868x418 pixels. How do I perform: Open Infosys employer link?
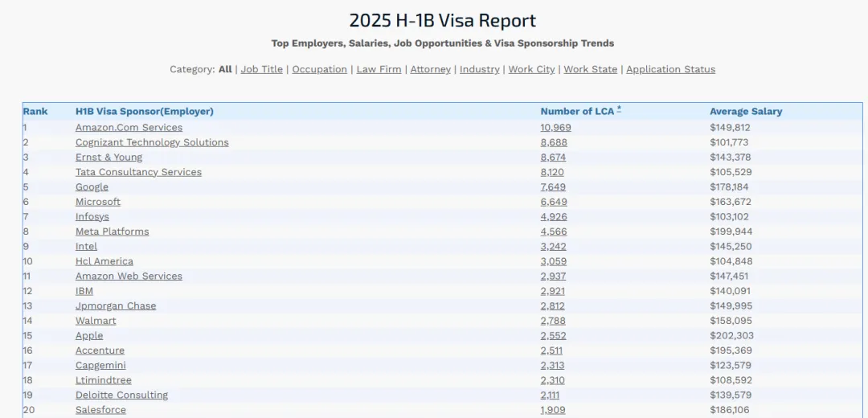(x=92, y=217)
